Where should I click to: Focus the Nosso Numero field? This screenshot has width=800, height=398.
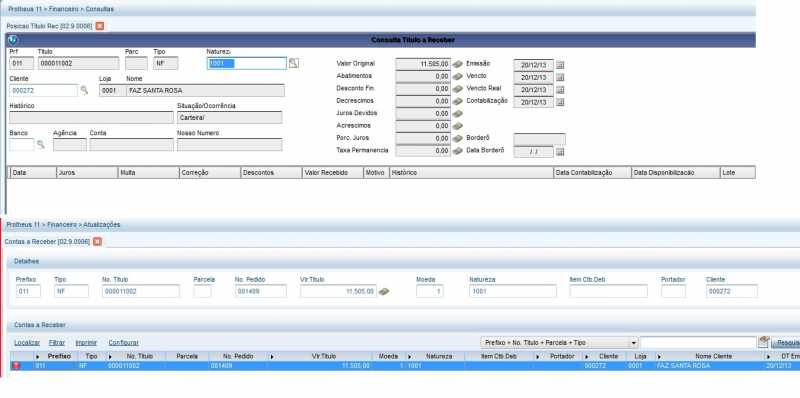click(230, 145)
